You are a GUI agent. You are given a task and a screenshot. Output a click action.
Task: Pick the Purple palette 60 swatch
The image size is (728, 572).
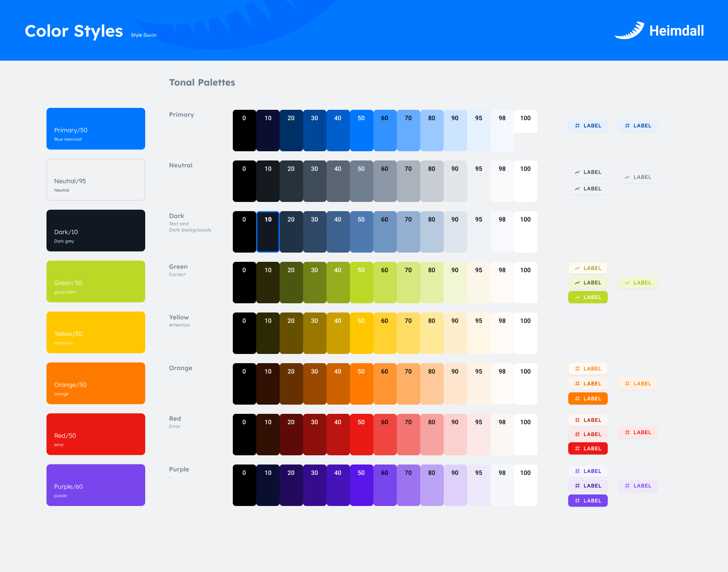(x=385, y=485)
